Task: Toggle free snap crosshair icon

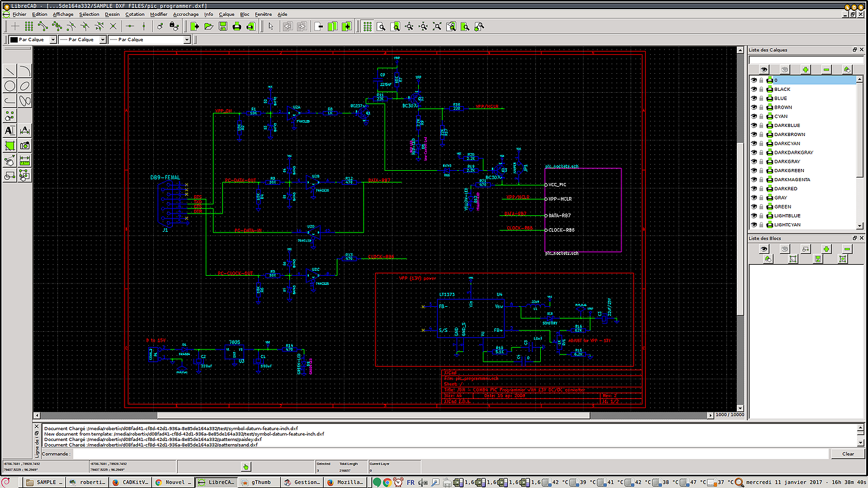Action: point(15,26)
